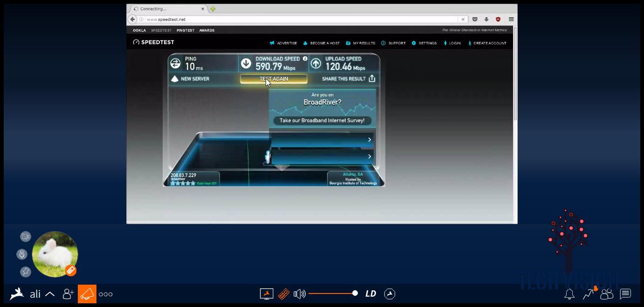
Task: Click the orange remote-control badge on avatar
Action: pos(70,270)
